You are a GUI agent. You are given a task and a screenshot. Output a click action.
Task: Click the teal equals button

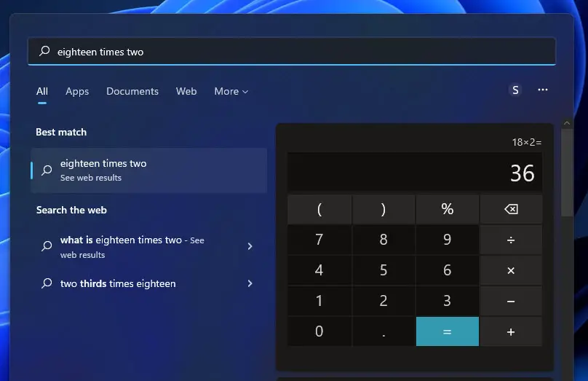(448, 331)
